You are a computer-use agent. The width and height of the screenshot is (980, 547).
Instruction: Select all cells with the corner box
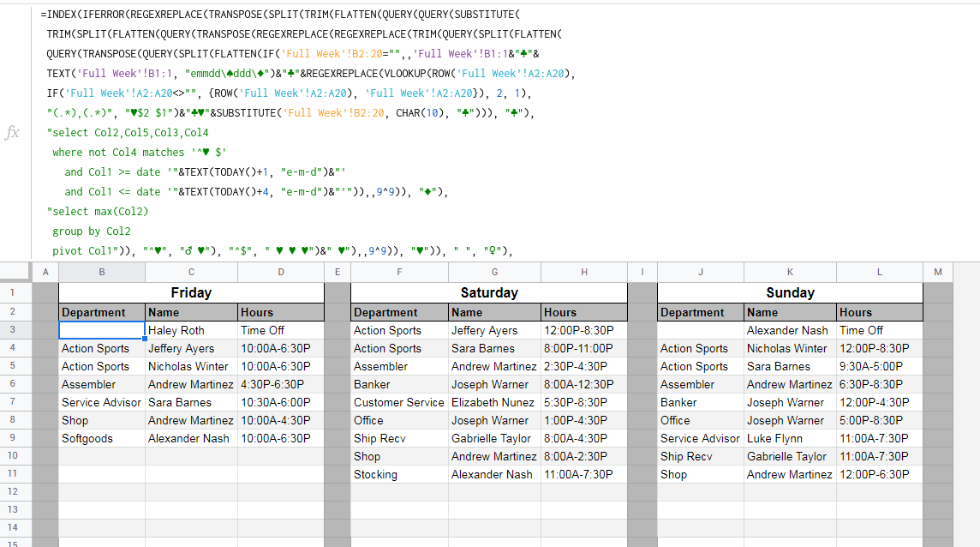[x=15, y=272]
